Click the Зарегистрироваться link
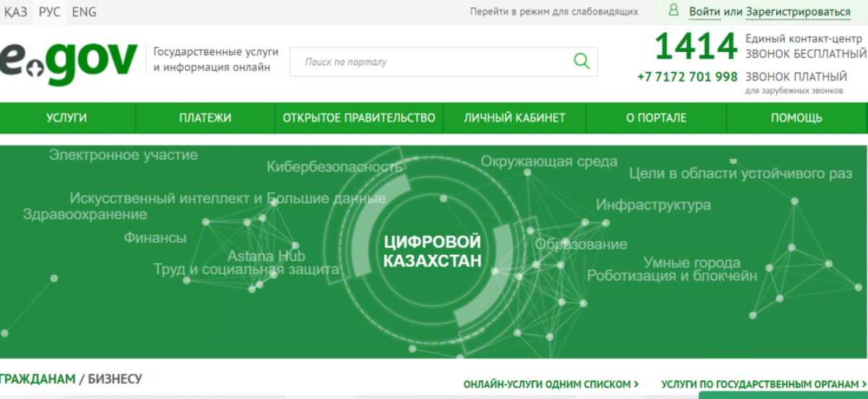The height and width of the screenshot is (399, 868). point(798,12)
